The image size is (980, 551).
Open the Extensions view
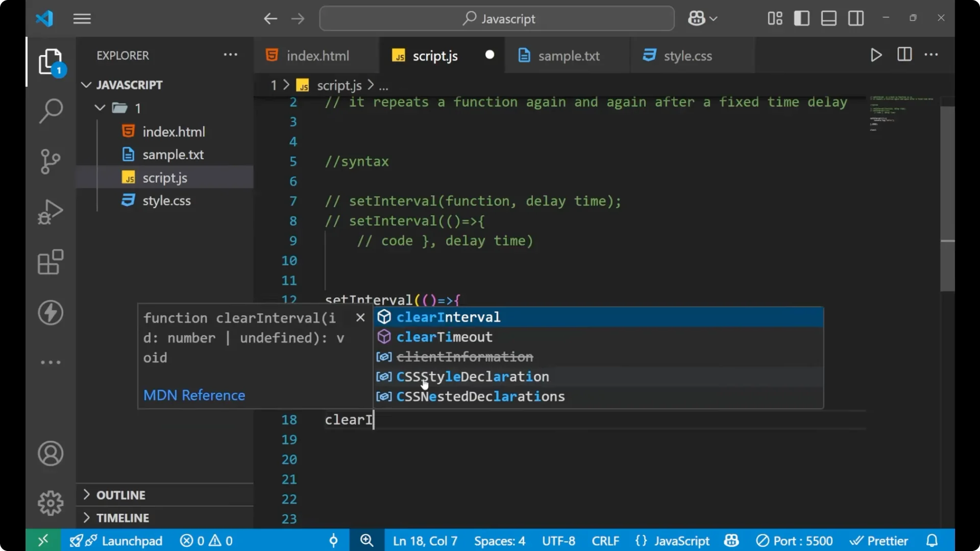(x=51, y=262)
